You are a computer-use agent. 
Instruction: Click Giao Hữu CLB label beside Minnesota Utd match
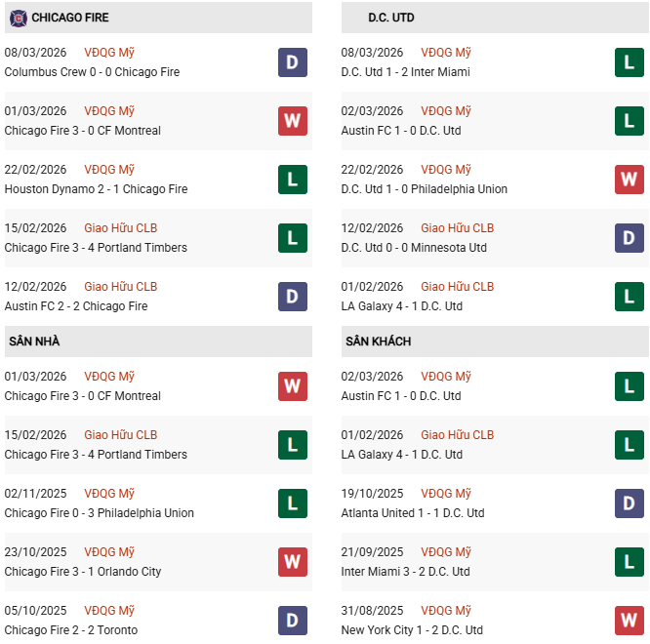click(x=457, y=228)
